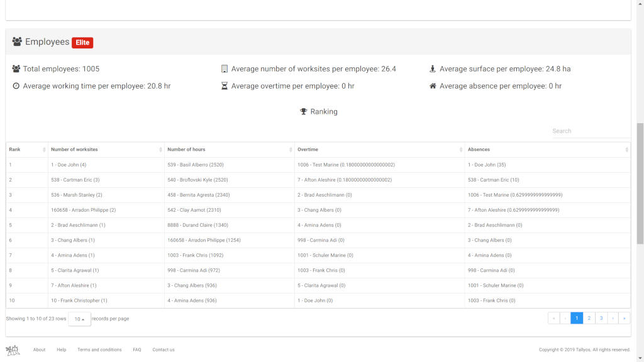Click the hourglass icon beside average overtime
The image size is (644, 362).
(x=225, y=86)
